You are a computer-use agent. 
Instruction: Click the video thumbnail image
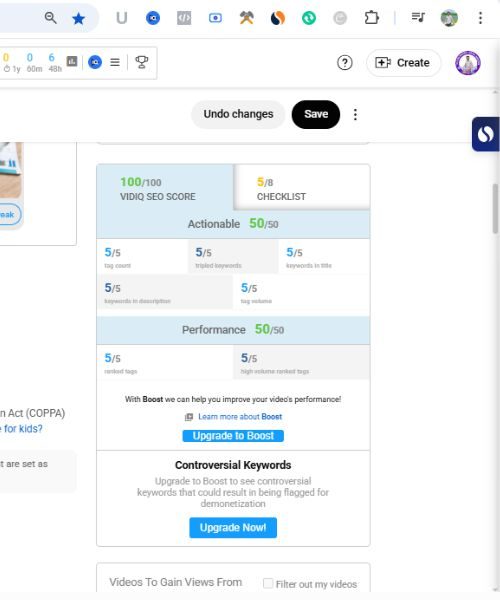11,170
